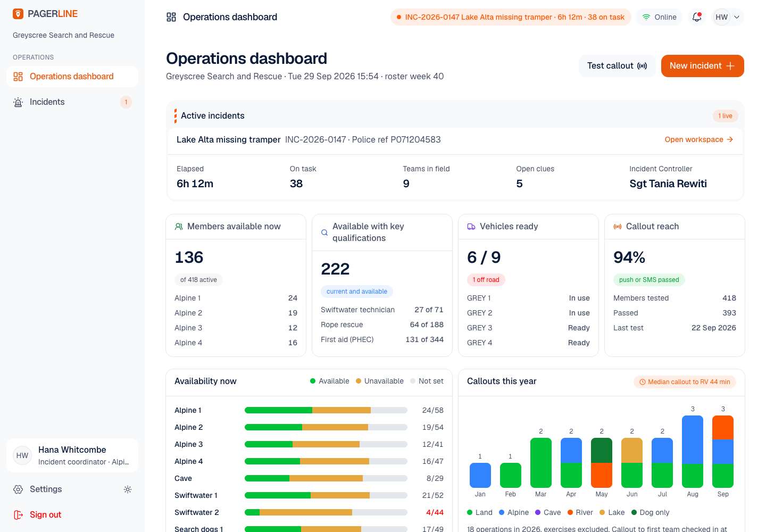The height and width of the screenshot is (532, 766).
Task: Click the Test callout button
Action: click(x=617, y=66)
